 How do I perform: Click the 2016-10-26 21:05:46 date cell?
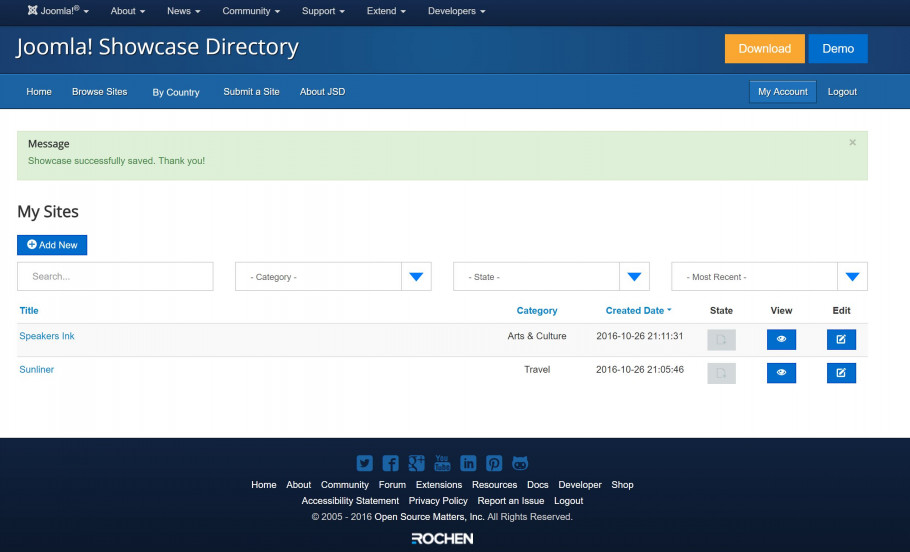click(640, 370)
